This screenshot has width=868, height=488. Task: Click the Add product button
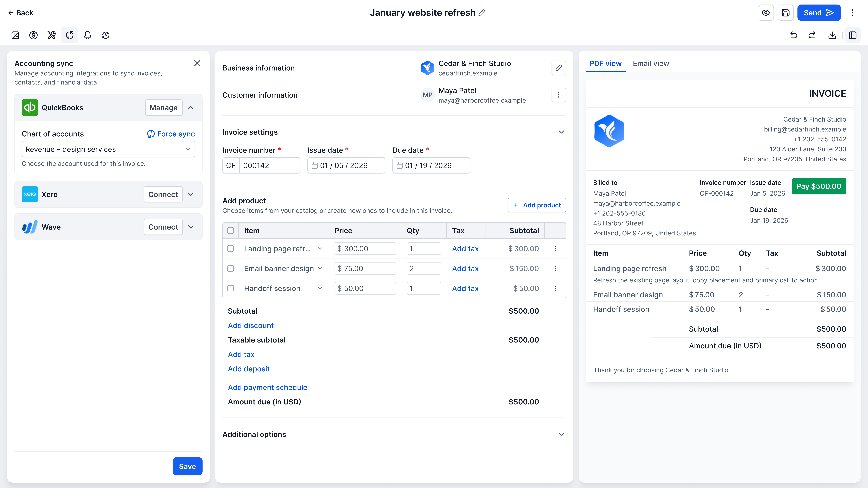click(x=537, y=205)
